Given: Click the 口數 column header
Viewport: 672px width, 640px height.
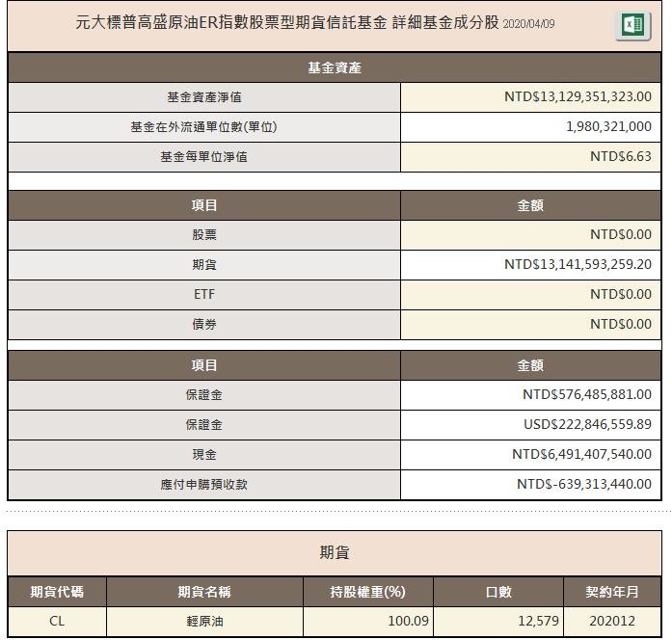Looking at the screenshot, I should pyautogui.click(x=498, y=592).
